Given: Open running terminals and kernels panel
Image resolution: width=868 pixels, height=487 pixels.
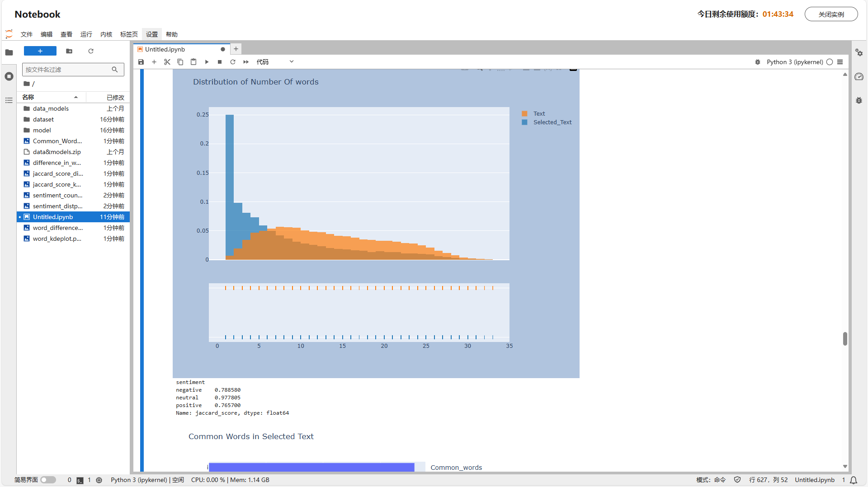Looking at the screenshot, I should point(9,76).
